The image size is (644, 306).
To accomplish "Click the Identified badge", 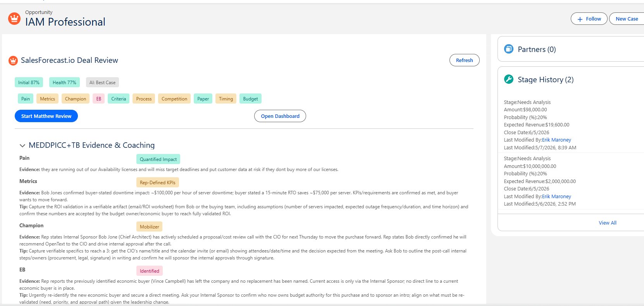I will 150,271.
